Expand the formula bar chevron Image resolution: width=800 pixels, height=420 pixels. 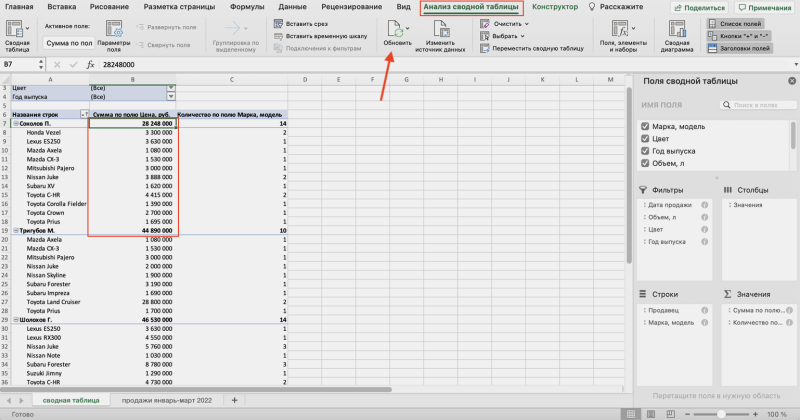click(x=795, y=65)
